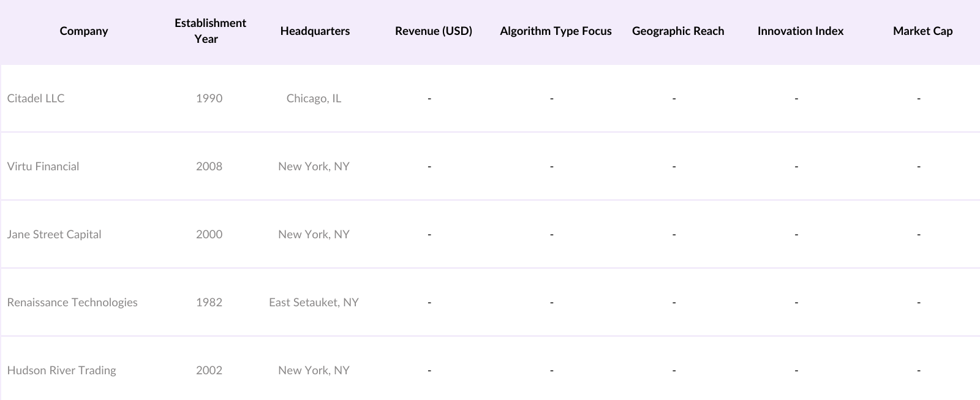
Task: Click the Company column header
Action: pos(84,31)
